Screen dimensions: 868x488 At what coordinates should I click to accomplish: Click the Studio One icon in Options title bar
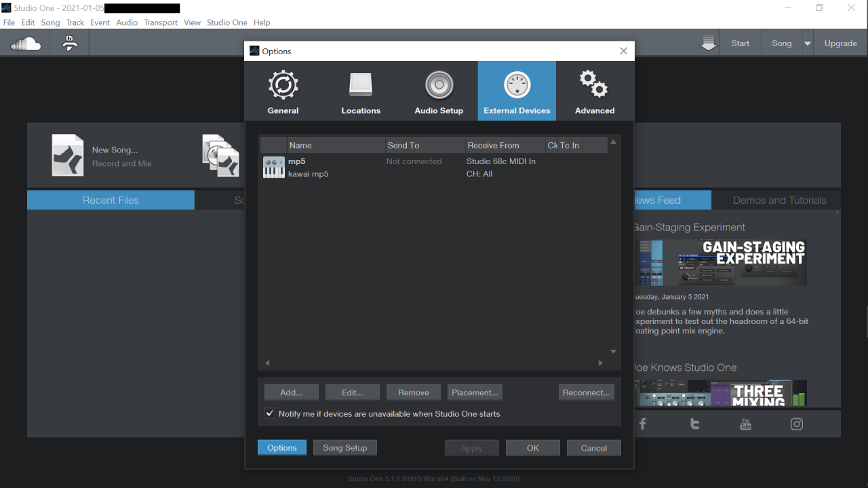pyautogui.click(x=254, y=51)
